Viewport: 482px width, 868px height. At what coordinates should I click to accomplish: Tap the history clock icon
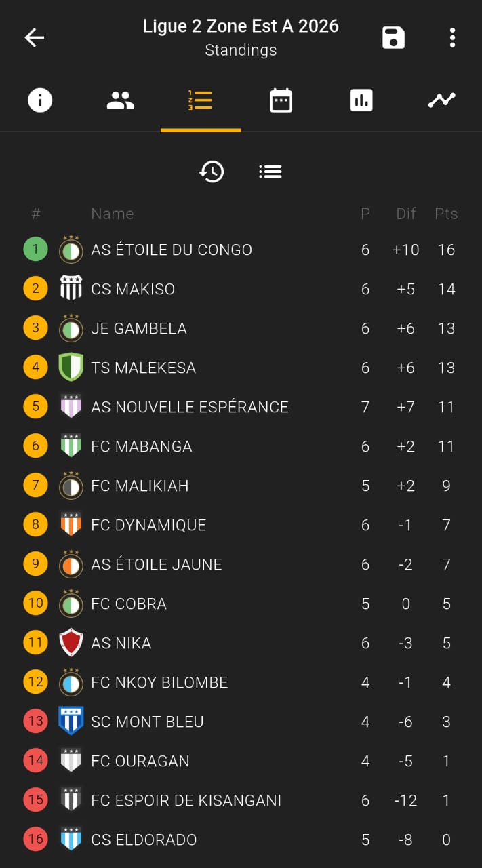[212, 172]
